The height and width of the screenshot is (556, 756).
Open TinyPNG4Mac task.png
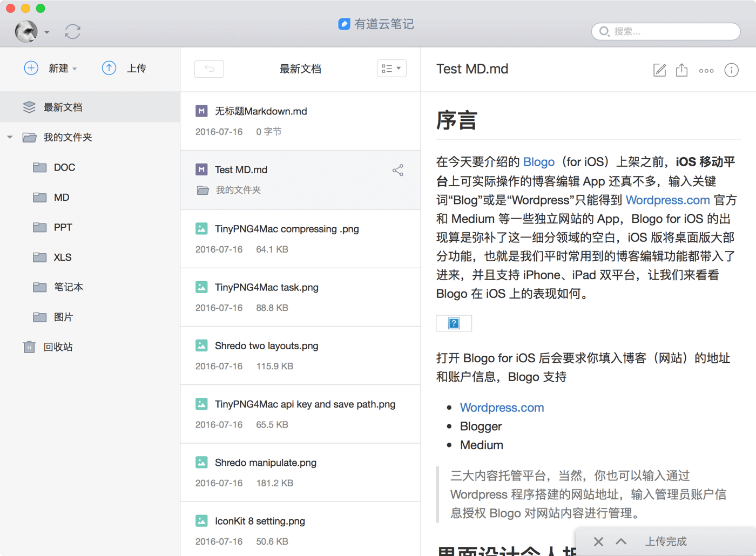(x=300, y=297)
